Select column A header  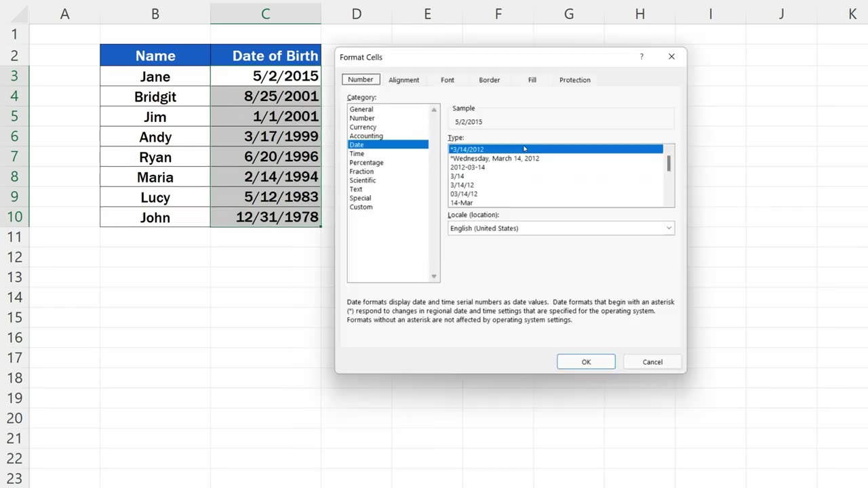[65, 14]
